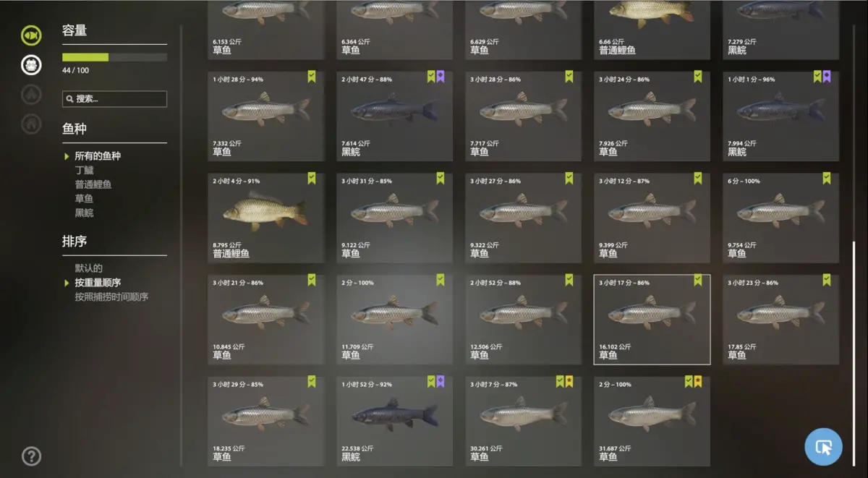Open the backpack inventory icon
The image size is (868, 478).
(31, 64)
